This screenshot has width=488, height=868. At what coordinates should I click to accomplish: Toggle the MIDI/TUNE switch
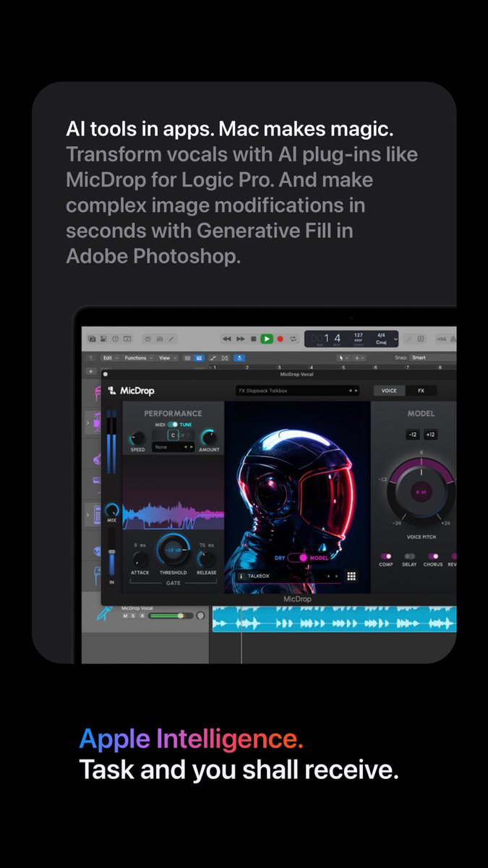[x=174, y=425]
